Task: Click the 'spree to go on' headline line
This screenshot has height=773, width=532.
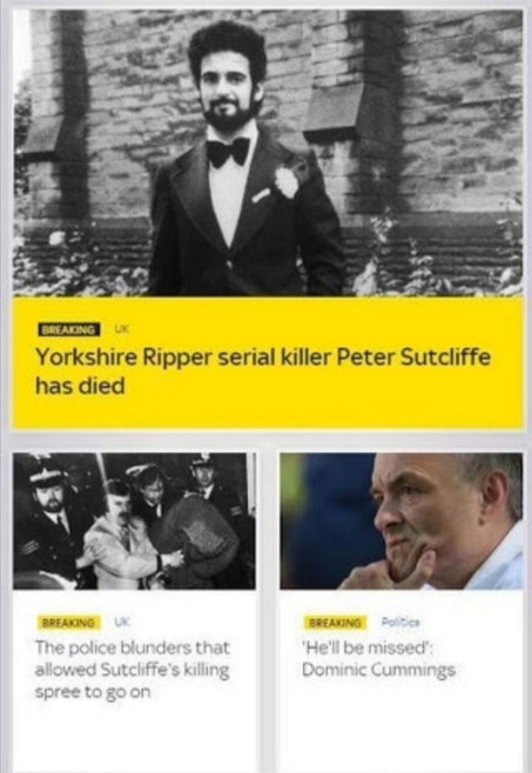Action: pos(92,692)
